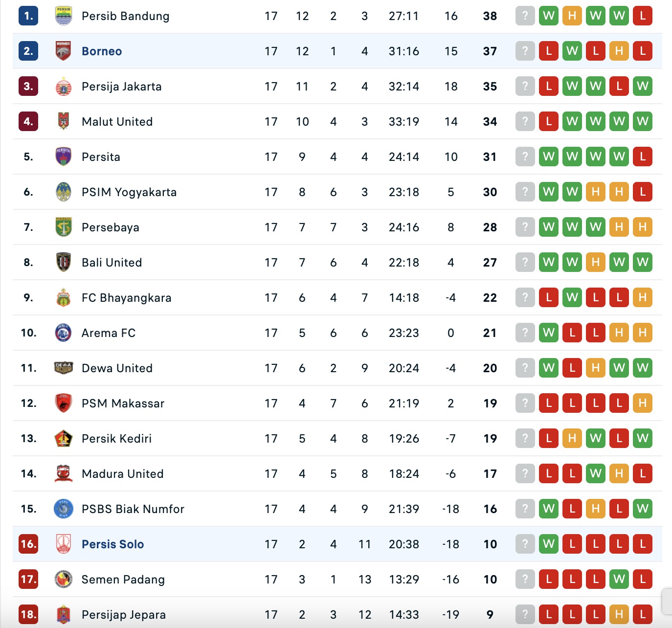This screenshot has width=672, height=628.
Task: Click the Persija Jakarta club badge
Action: pos(63,86)
